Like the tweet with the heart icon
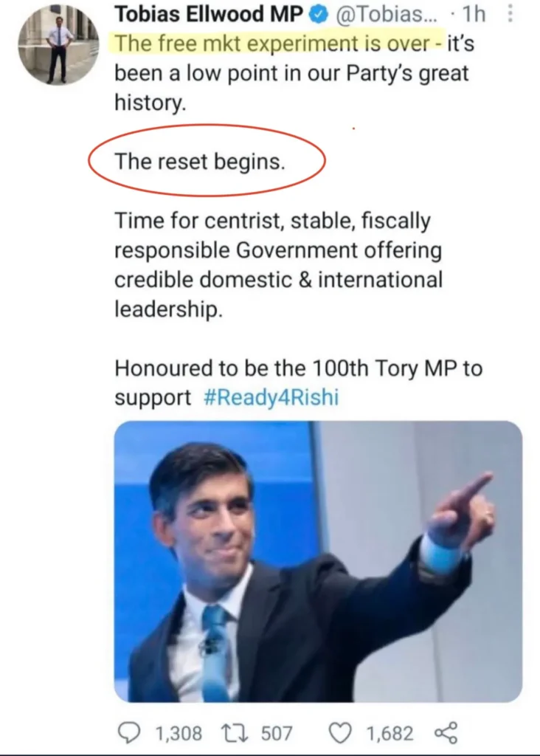 click(x=339, y=732)
